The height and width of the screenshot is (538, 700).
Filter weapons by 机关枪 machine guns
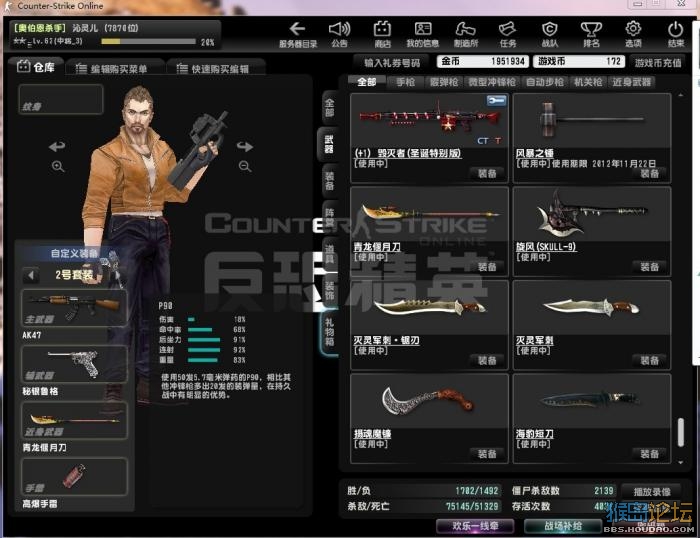pyautogui.click(x=588, y=82)
